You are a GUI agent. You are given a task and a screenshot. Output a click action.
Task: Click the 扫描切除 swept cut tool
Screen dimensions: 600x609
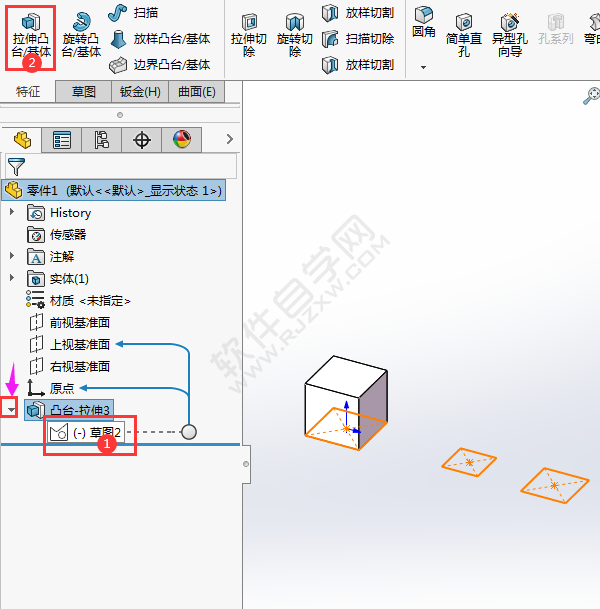[x=358, y=39]
